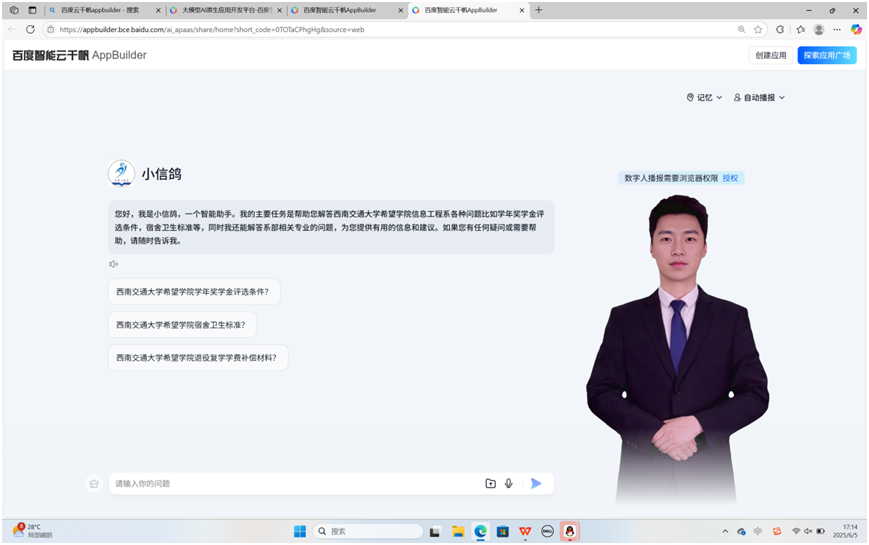869x545 pixels.
Task: Open the QQ penguin app in the taskbar
Action: (x=570, y=531)
